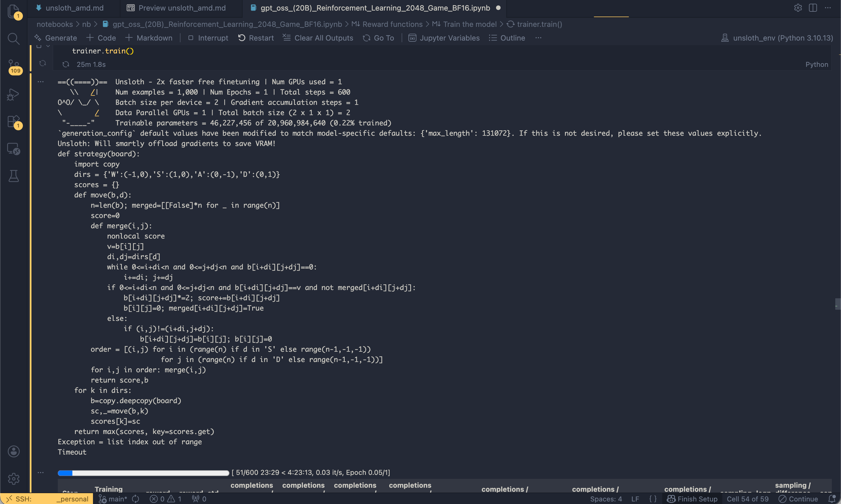
Task: Open the Extensions view
Action: click(x=13, y=122)
